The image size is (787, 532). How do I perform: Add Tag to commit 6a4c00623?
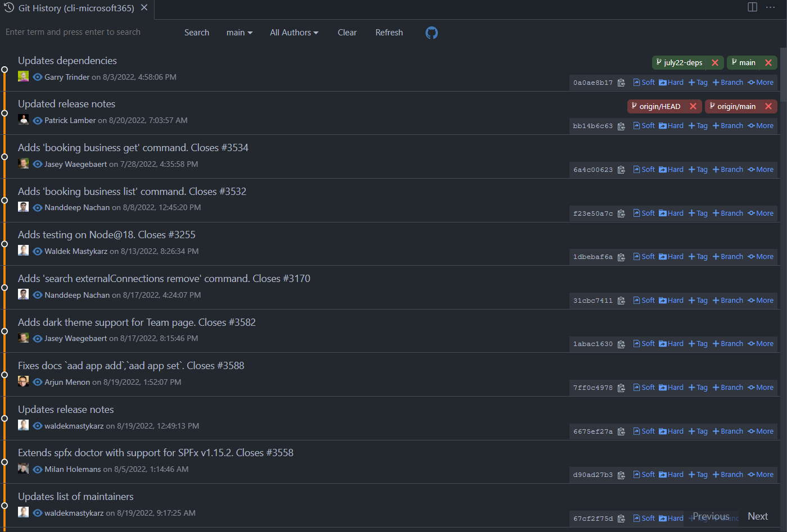pos(698,170)
